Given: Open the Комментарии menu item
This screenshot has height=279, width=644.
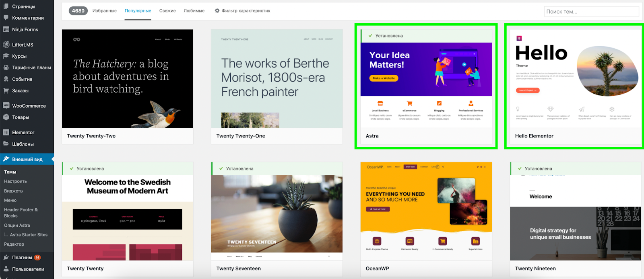Looking at the screenshot, I should pyautogui.click(x=27, y=18).
